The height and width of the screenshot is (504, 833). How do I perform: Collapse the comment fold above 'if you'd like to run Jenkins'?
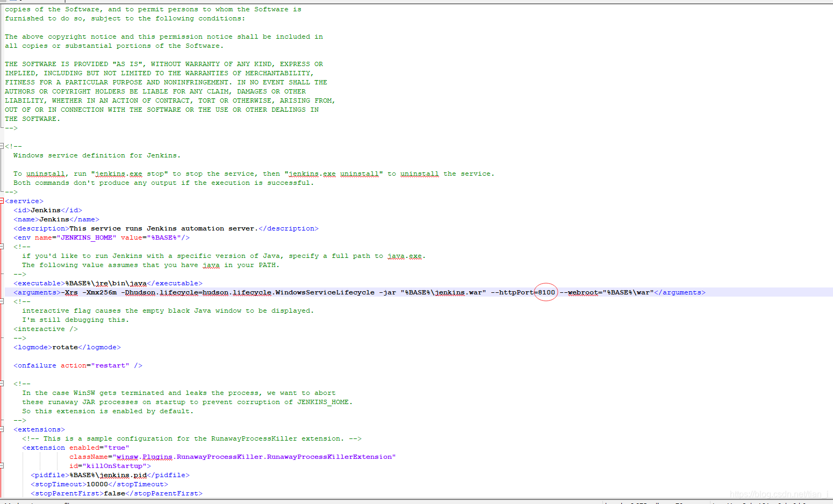(2, 247)
